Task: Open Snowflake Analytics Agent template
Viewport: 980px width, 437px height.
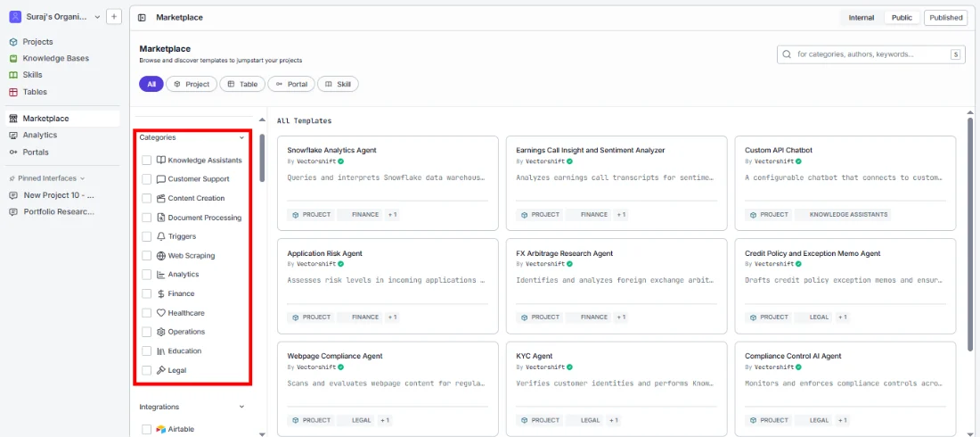Action: (x=388, y=184)
